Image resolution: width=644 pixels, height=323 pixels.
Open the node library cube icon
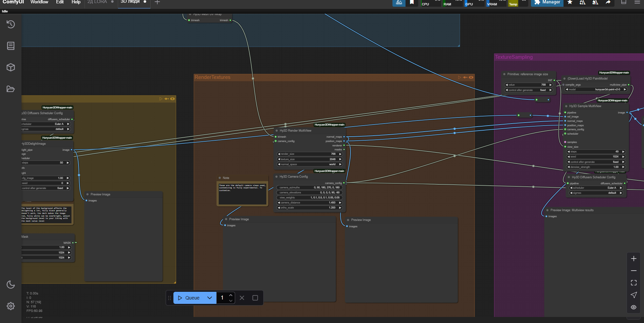[11, 67]
